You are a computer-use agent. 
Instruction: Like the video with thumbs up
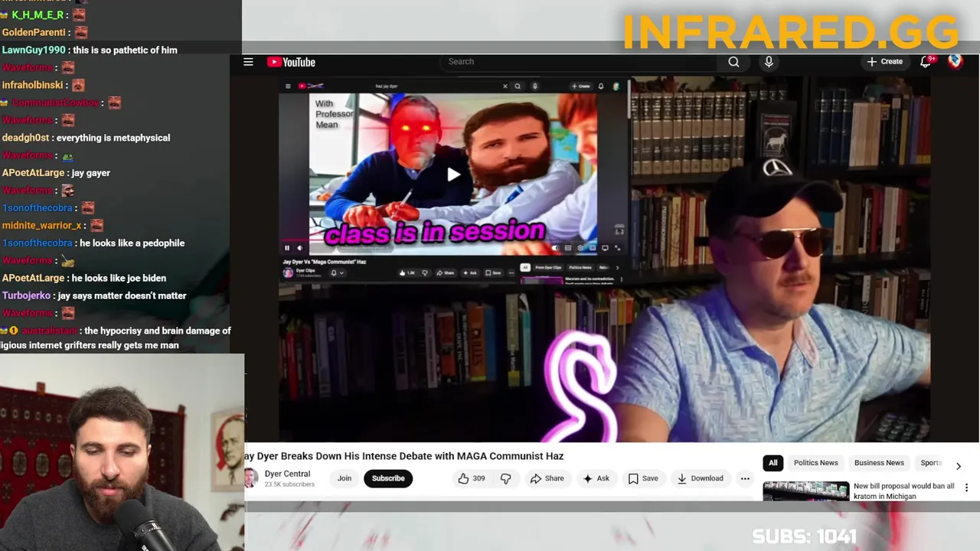coord(471,478)
